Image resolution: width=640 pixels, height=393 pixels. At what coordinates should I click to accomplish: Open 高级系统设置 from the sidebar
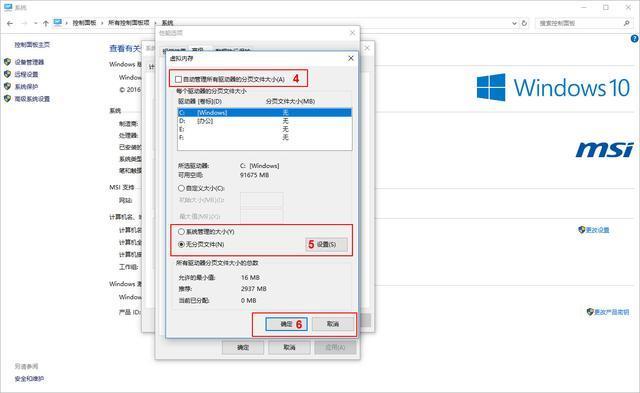32,99
